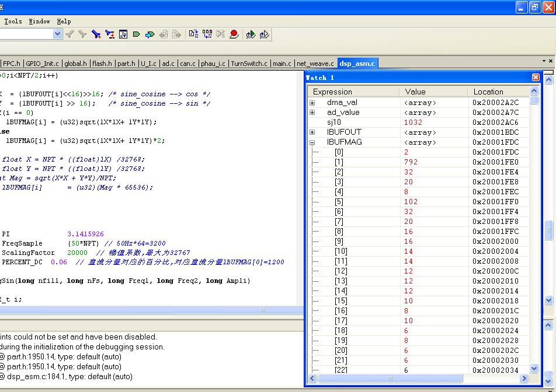Switch to the phau_i.c tab
This screenshot has height=392, width=556.
point(213,64)
